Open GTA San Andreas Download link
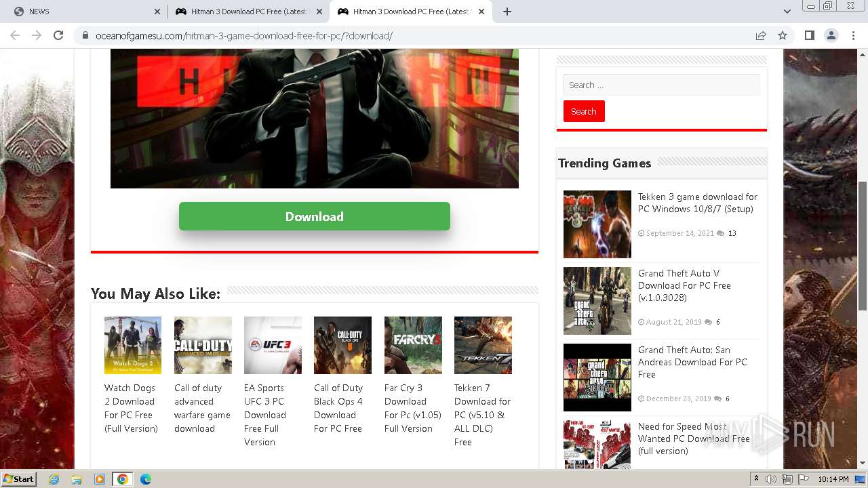This screenshot has width=868, height=488. pyautogui.click(x=692, y=362)
